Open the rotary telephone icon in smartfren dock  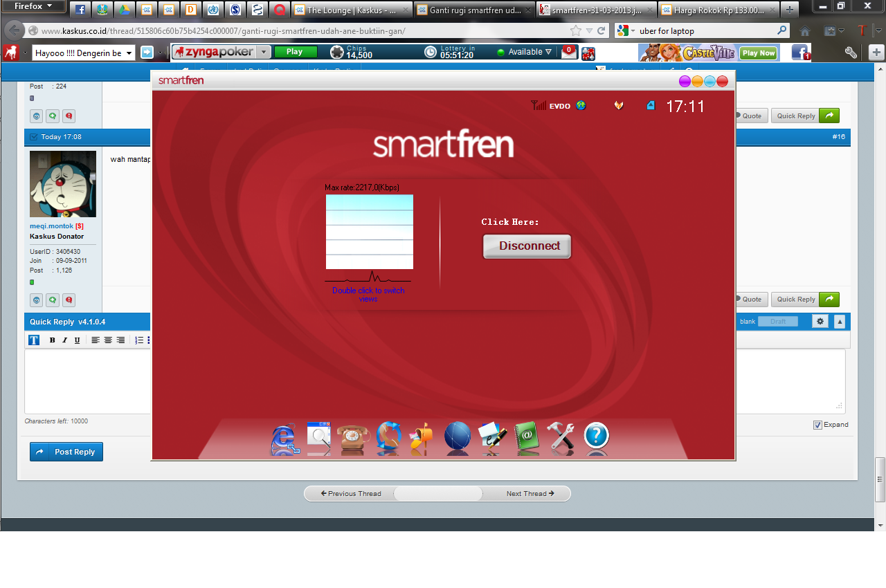(x=354, y=438)
